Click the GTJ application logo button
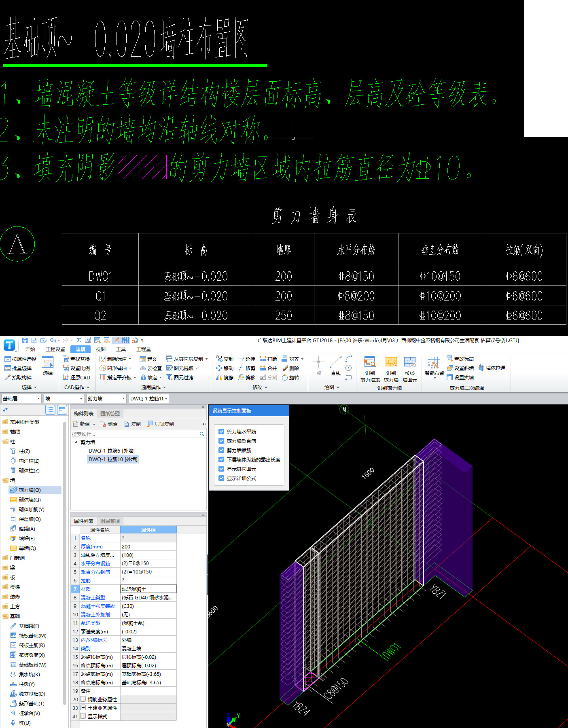This screenshot has width=568, height=728. pyautogui.click(x=9, y=345)
